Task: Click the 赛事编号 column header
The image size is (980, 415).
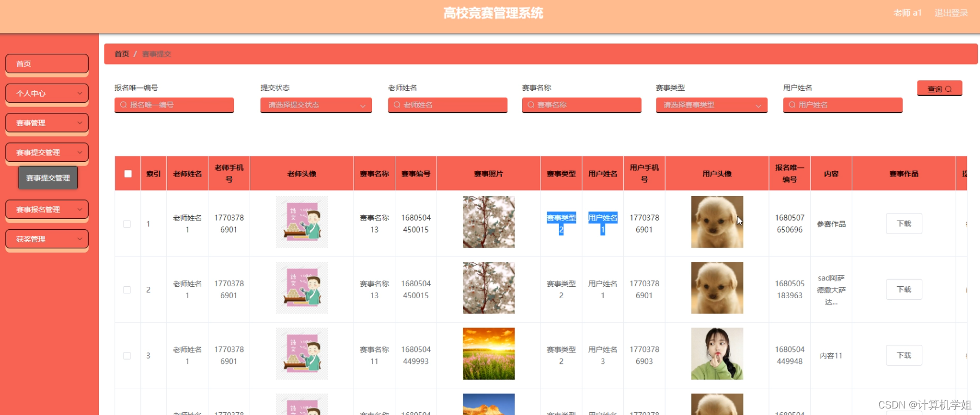Action: point(416,174)
